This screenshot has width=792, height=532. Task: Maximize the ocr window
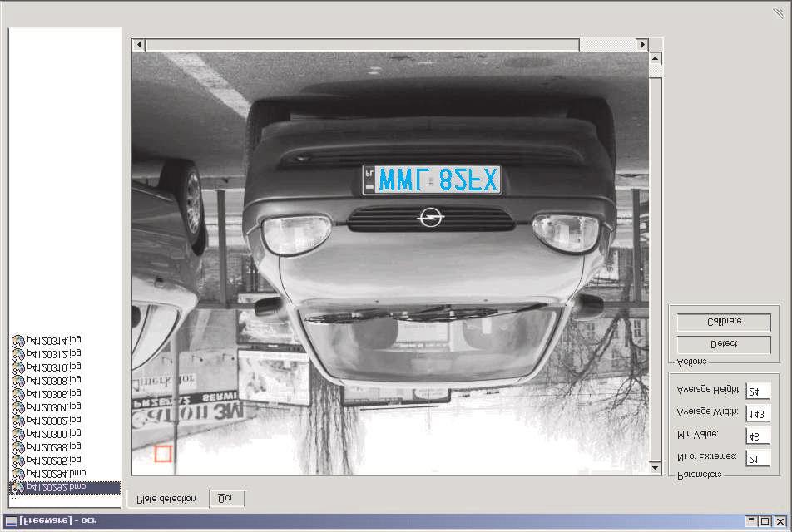point(765,521)
